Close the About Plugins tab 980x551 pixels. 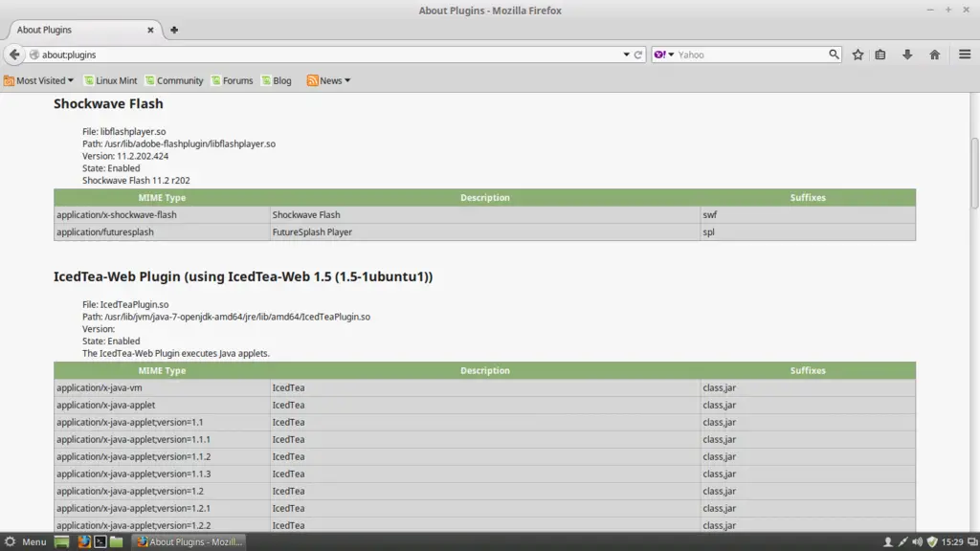click(x=150, y=30)
